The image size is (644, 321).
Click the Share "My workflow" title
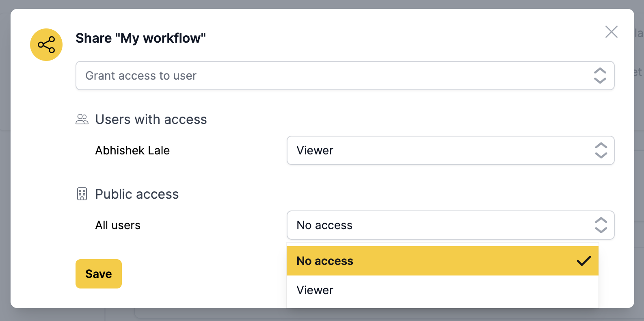(x=140, y=38)
